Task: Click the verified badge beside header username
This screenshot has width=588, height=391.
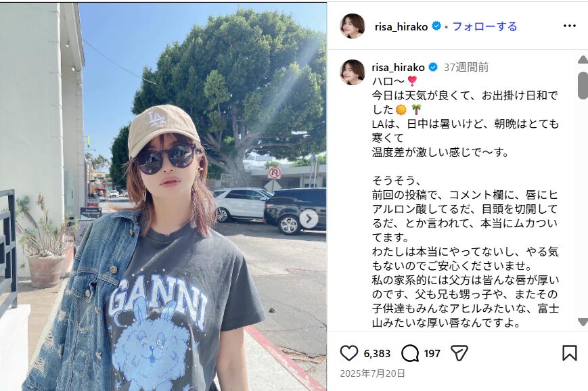Action: coord(436,26)
